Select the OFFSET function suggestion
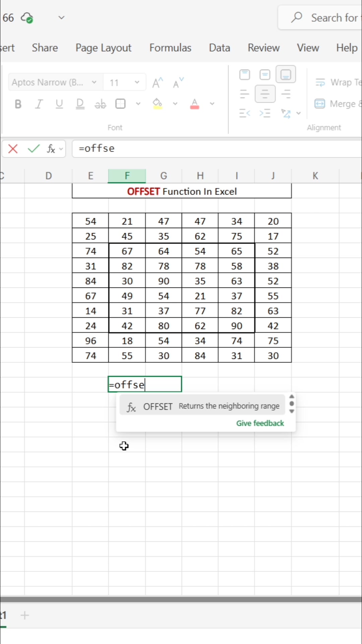362x644 pixels. 202,406
